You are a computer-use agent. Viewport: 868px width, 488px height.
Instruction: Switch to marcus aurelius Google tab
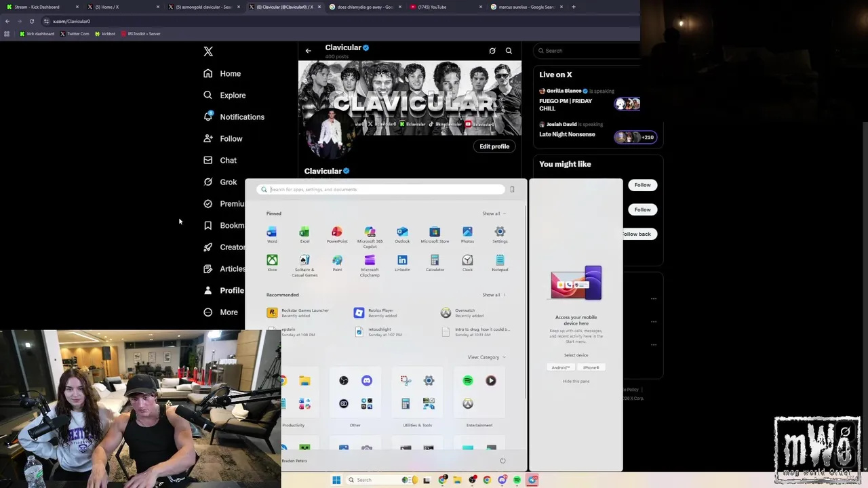[526, 7]
